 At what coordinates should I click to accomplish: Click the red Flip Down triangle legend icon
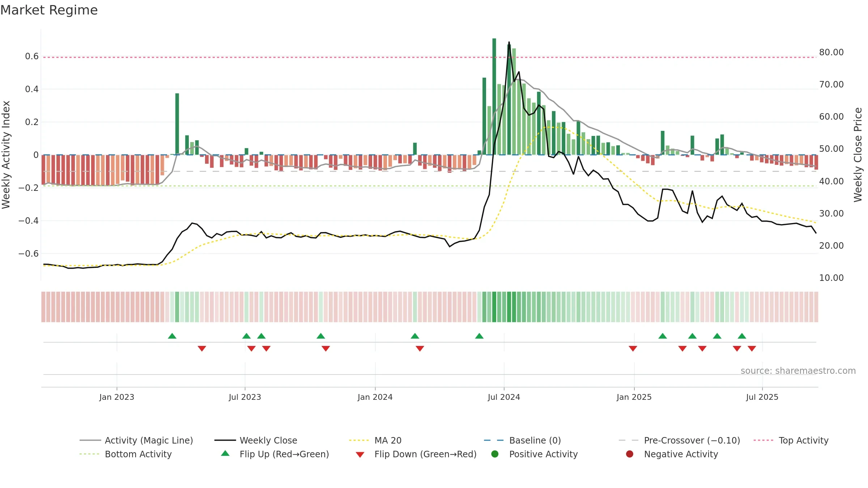pos(360,455)
